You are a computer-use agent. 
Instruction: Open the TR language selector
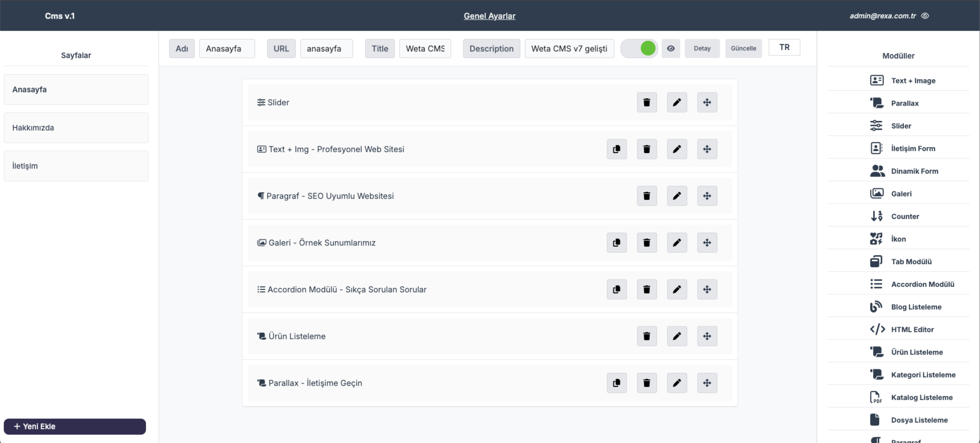[x=784, y=48]
